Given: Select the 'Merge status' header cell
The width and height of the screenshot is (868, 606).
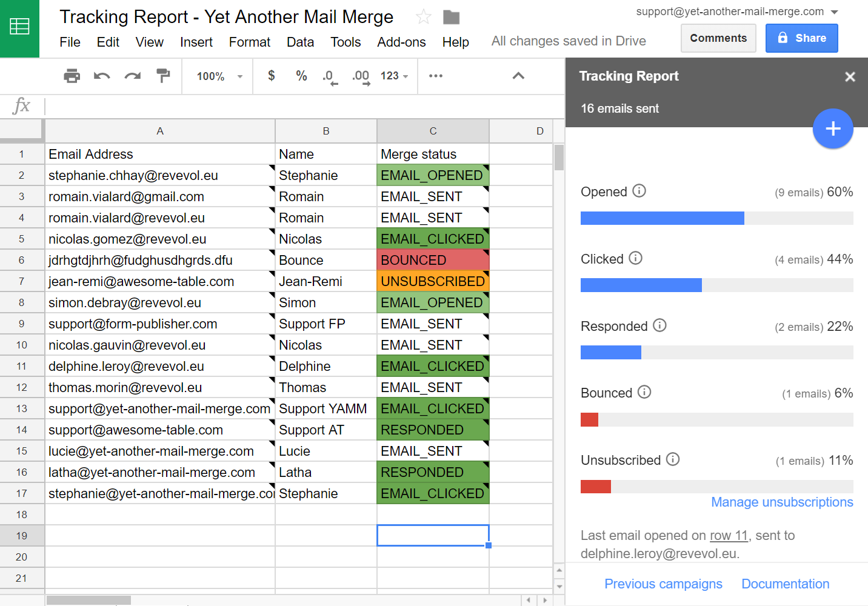Looking at the screenshot, I should [x=433, y=154].
